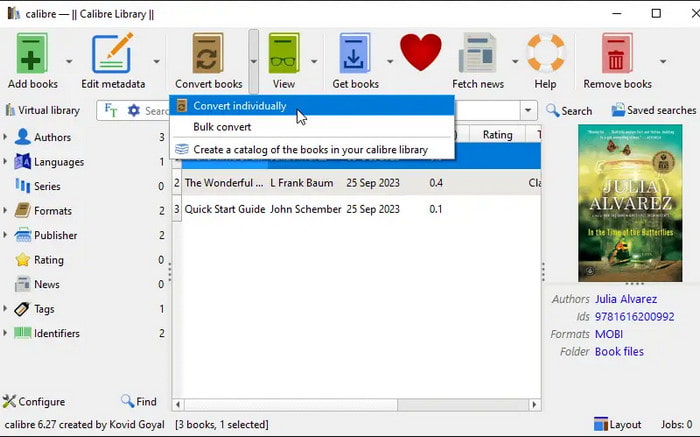
Task: Click the book cover thumbnail
Action: click(x=630, y=203)
